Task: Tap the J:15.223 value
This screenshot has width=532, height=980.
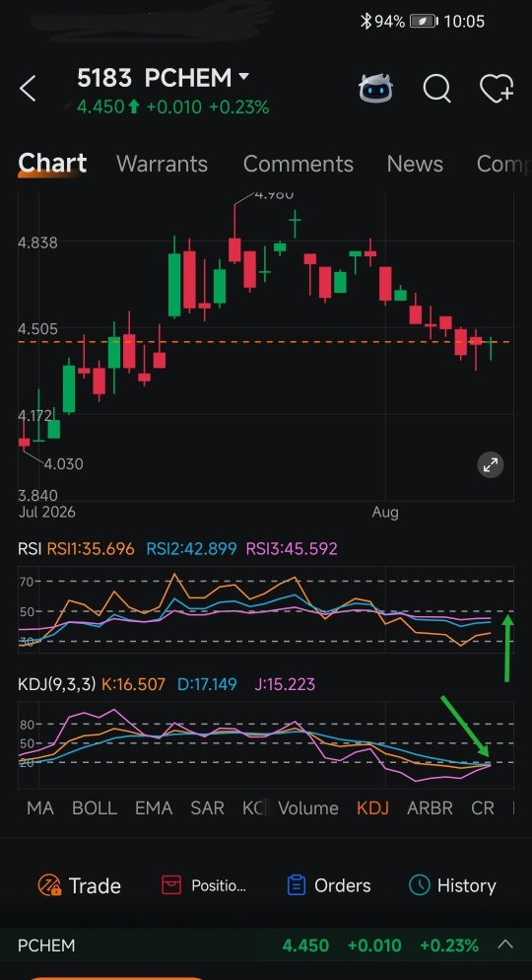Action: (285, 684)
